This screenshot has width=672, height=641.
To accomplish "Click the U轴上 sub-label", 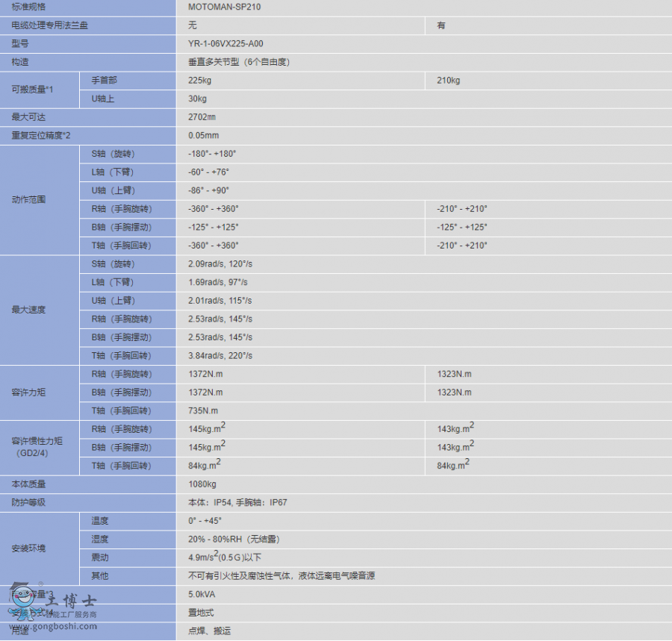I will (103, 99).
